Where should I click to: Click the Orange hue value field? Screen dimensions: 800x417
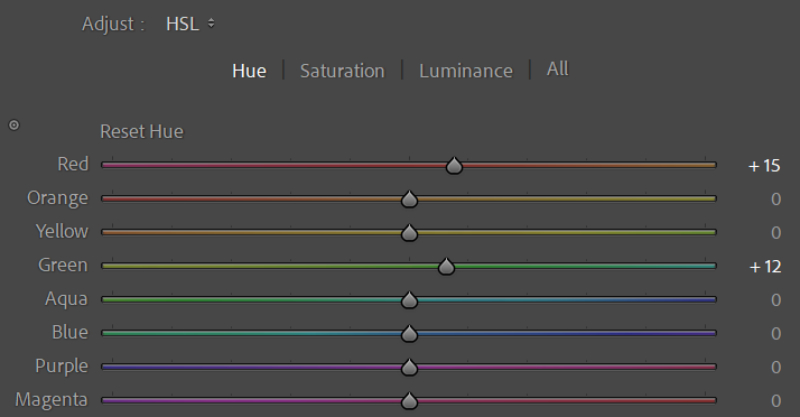(775, 199)
